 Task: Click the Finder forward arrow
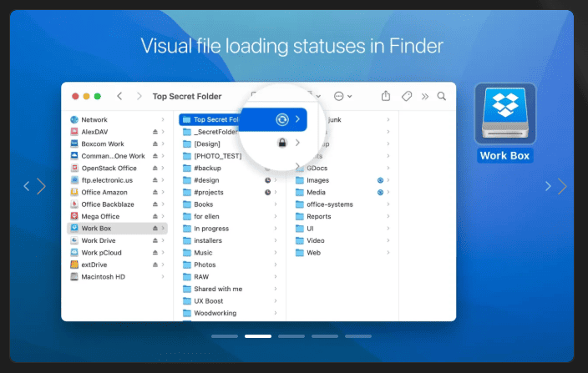point(139,96)
